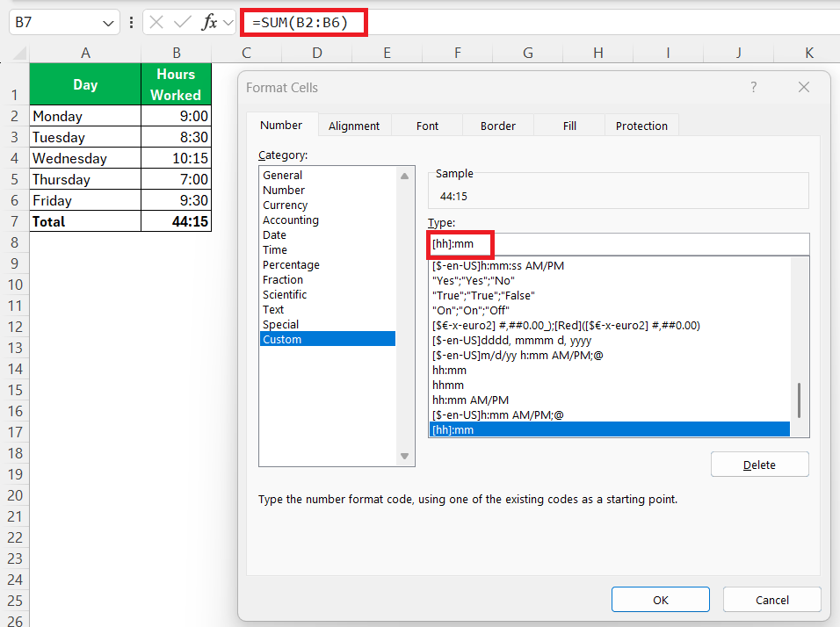
Task: Select Text category
Action: point(328,309)
